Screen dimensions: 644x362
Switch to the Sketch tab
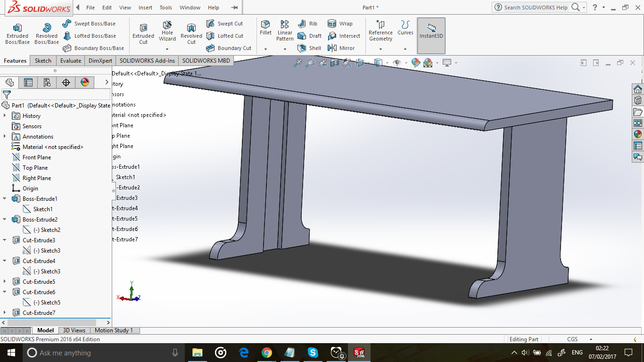pyautogui.click(x=43, y=60)
